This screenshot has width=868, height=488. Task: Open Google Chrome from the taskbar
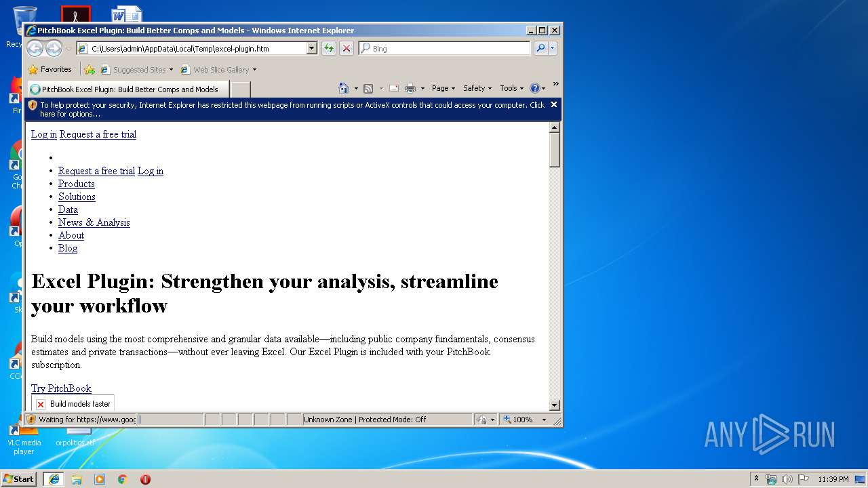(x=123, y=479)
